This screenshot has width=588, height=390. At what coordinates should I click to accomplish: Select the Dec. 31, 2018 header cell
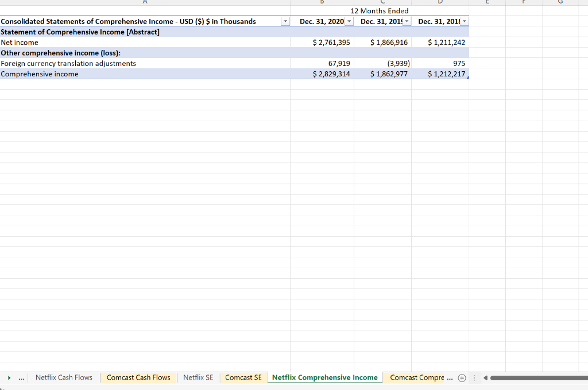point(440,21)
